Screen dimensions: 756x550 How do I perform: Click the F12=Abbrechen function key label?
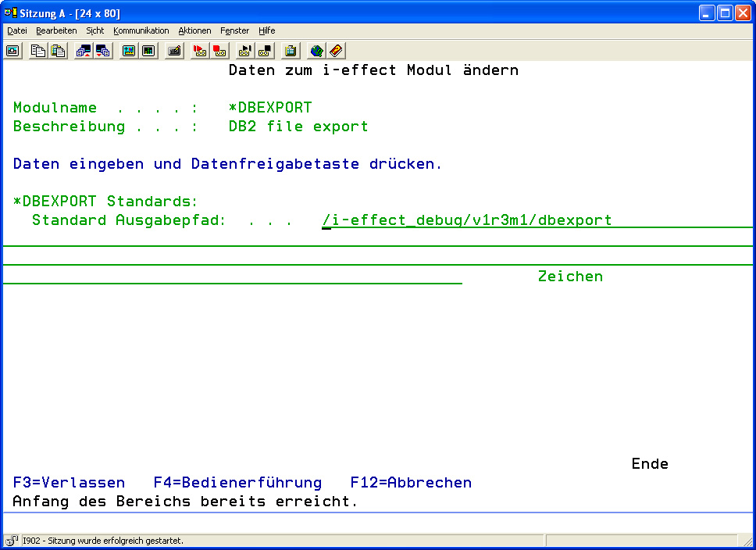411,483
